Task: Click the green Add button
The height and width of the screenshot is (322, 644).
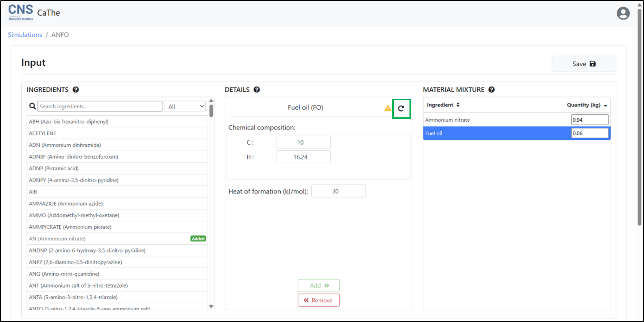Action: click(319, 286)
